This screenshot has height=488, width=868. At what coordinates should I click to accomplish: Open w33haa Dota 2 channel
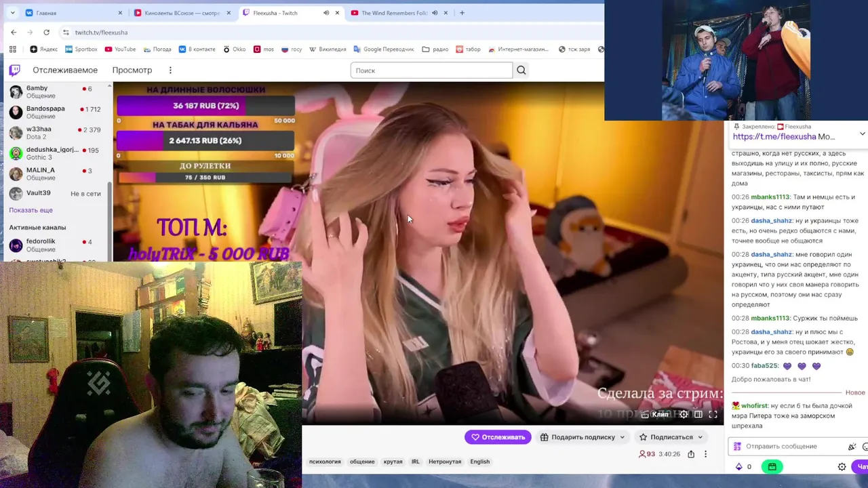56,132
